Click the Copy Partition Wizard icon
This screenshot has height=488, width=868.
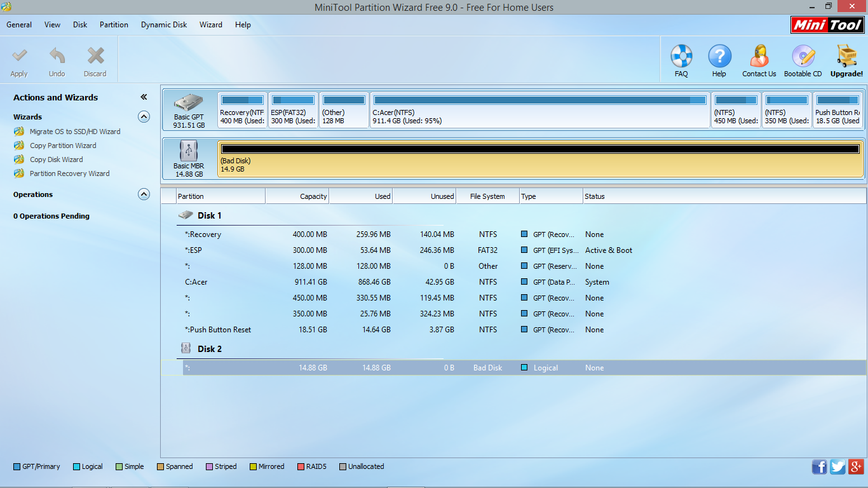[x=19, y=146]
